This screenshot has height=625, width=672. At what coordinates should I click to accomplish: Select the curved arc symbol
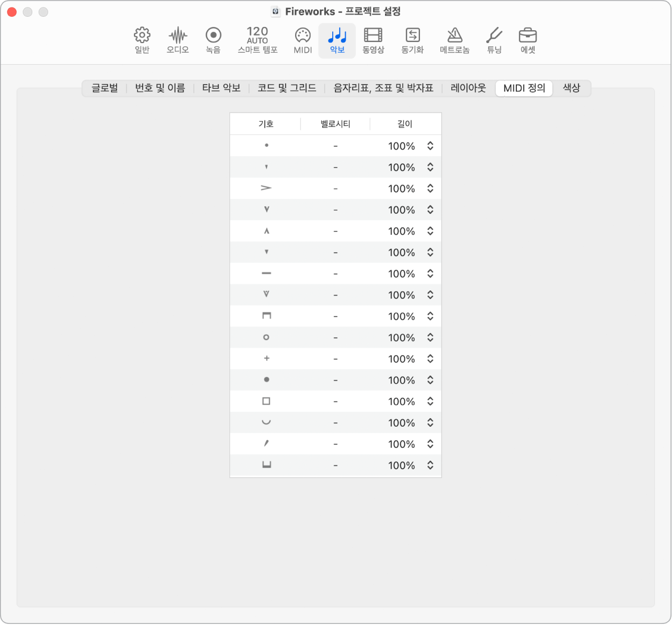click(266, 422)
